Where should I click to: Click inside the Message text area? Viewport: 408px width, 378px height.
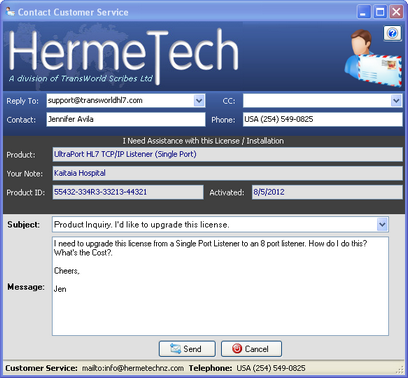coord(220,286)
